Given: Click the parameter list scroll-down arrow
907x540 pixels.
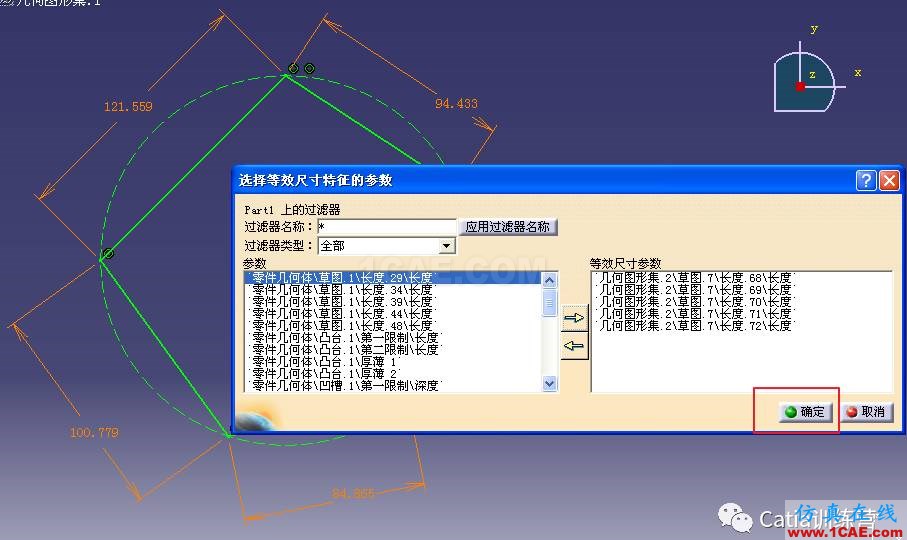Looking at the screenshot, I should (550, 383).
